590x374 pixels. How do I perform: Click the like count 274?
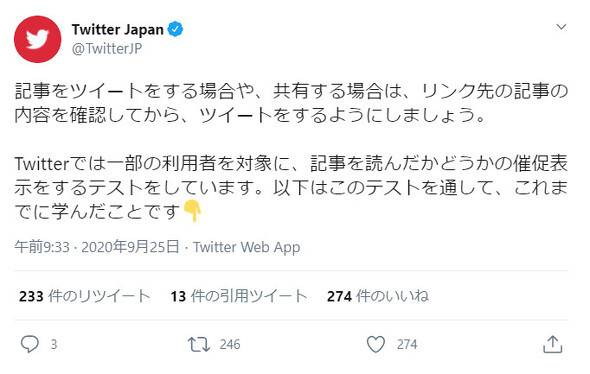tap(407, 344)
